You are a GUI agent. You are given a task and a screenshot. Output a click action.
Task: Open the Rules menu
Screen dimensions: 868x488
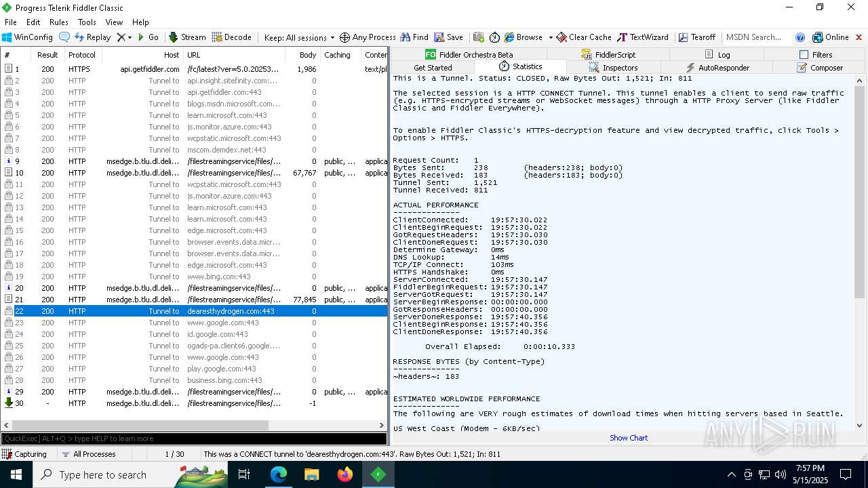click(59, 22)
